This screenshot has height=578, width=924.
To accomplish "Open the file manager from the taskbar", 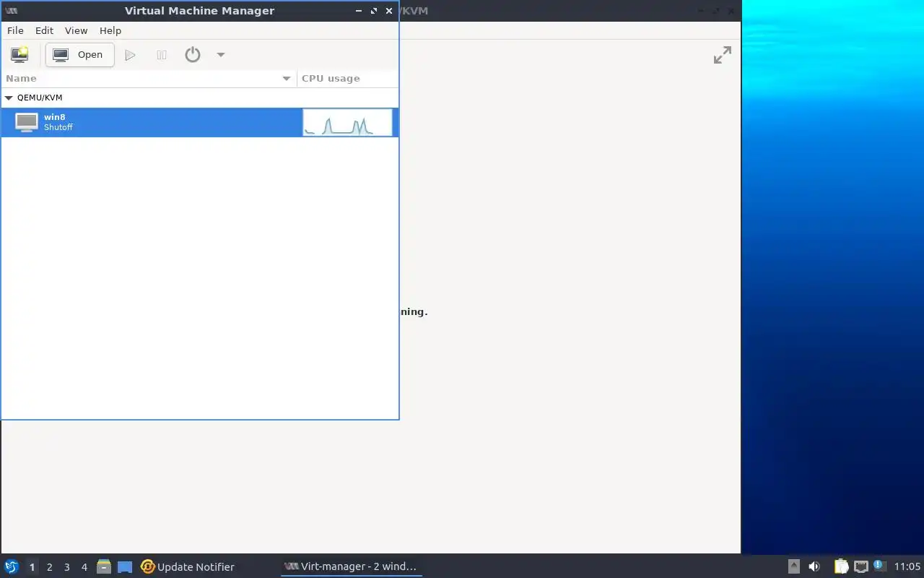I will tap(104, 566).
